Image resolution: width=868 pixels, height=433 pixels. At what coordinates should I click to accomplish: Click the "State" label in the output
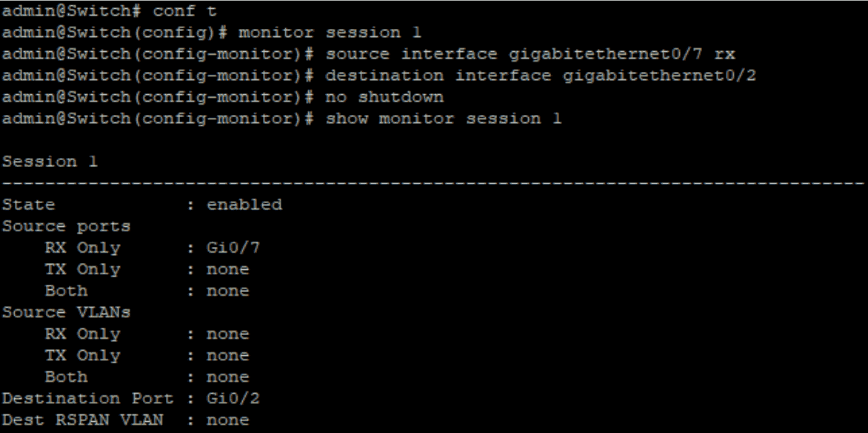(21, 205)
